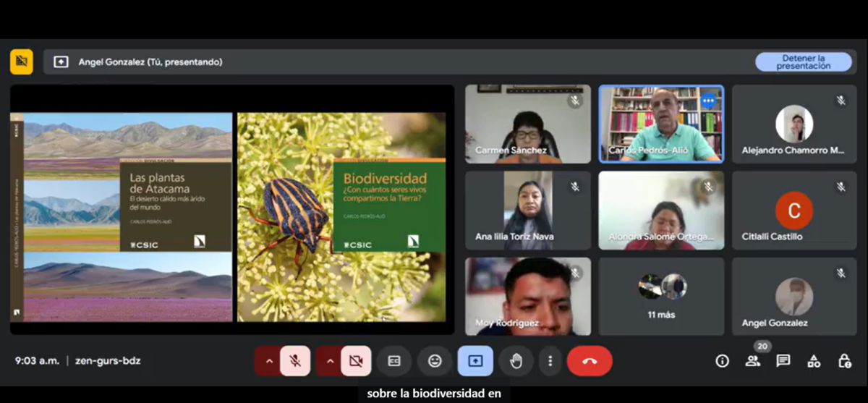
Task: Click the caption text sobre la biodiversidad en
Action: tap(434, 394)
